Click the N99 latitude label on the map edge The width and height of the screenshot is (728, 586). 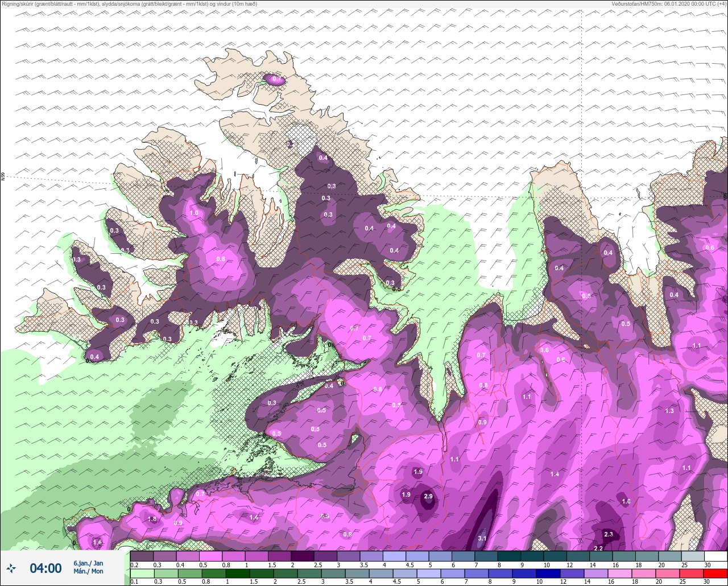pyautogui.click(x=3, y=177)
